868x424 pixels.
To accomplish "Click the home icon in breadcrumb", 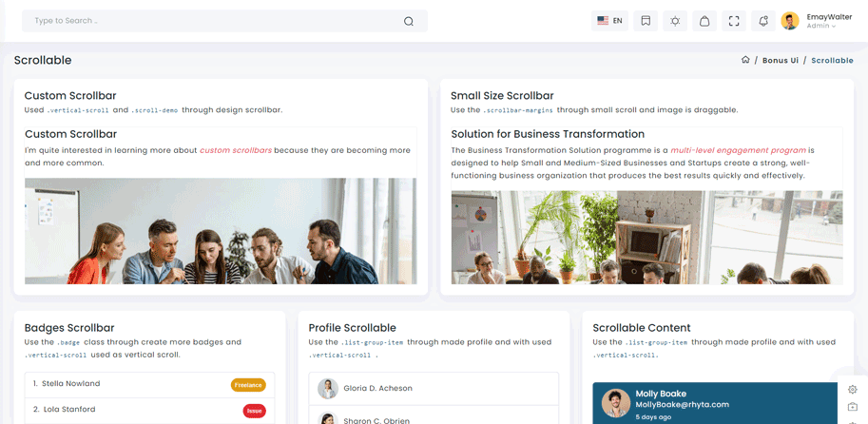I will coord(745,60).
